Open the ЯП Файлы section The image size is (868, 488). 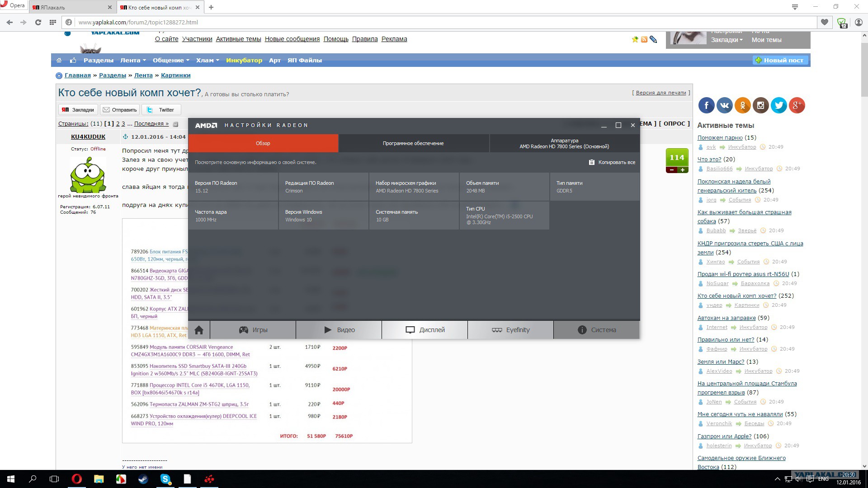tap(305, 60)
